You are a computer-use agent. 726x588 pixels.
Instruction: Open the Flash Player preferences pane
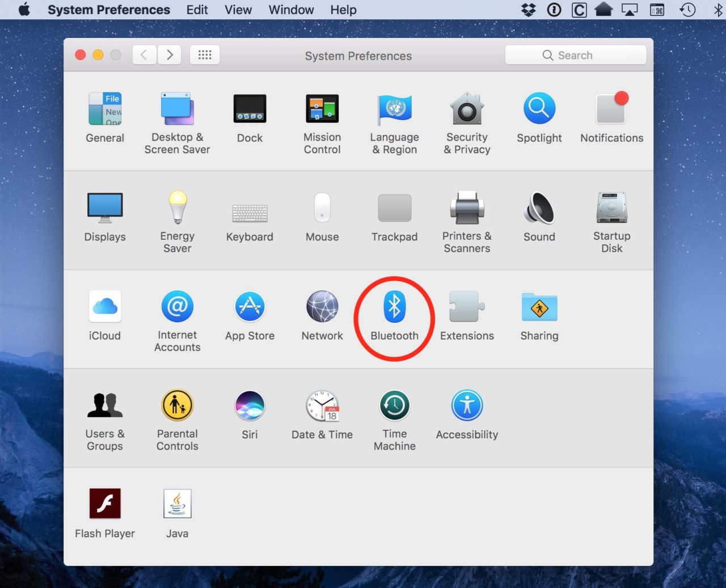(105, 514)
